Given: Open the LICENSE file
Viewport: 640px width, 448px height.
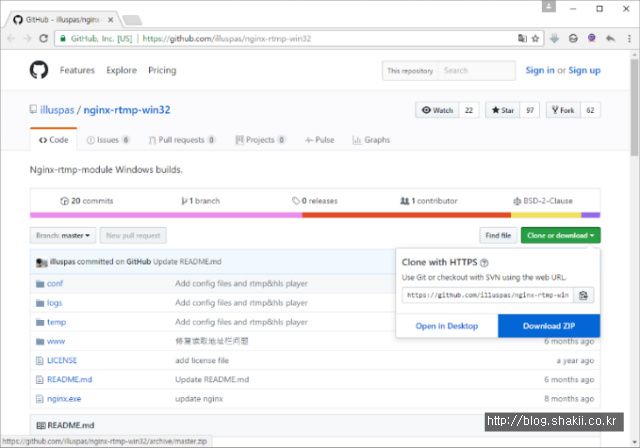Looking at the screenshot, I should [x=62, y=360].
